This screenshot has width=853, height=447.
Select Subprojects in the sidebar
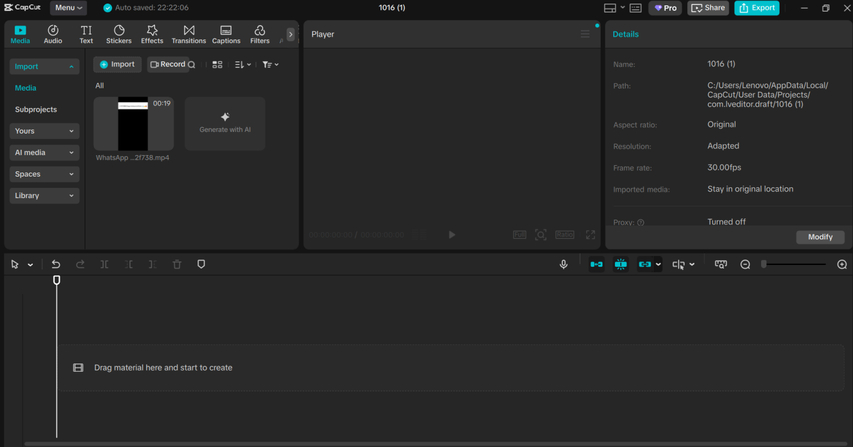(x=36, y=109)
